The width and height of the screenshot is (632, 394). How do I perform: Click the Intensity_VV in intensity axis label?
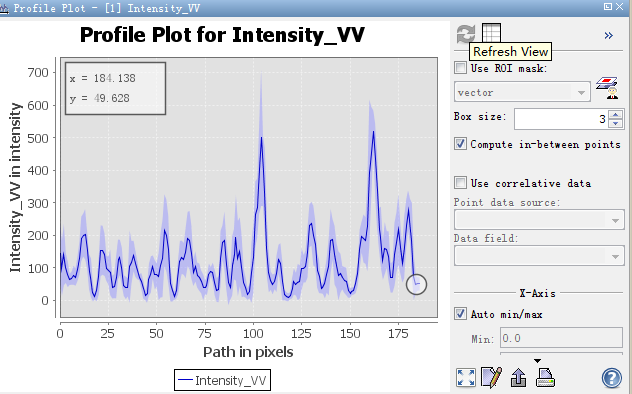(15, 187)
